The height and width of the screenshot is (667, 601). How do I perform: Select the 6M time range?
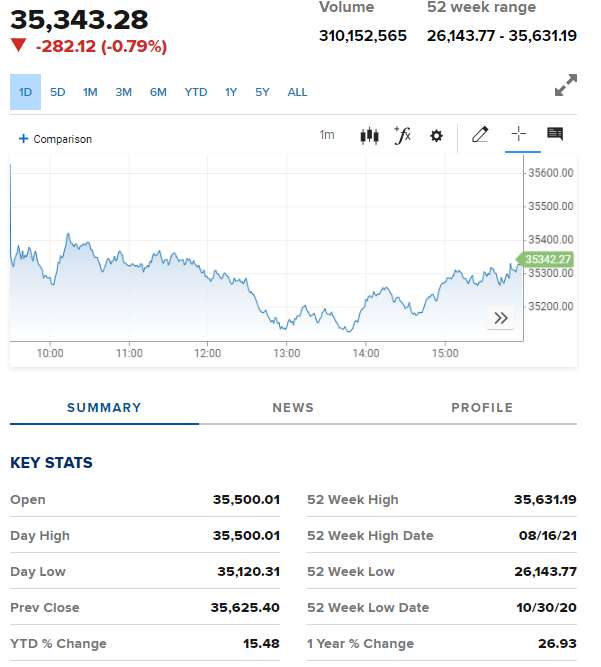pyautogui.click(x=158, y=92)
